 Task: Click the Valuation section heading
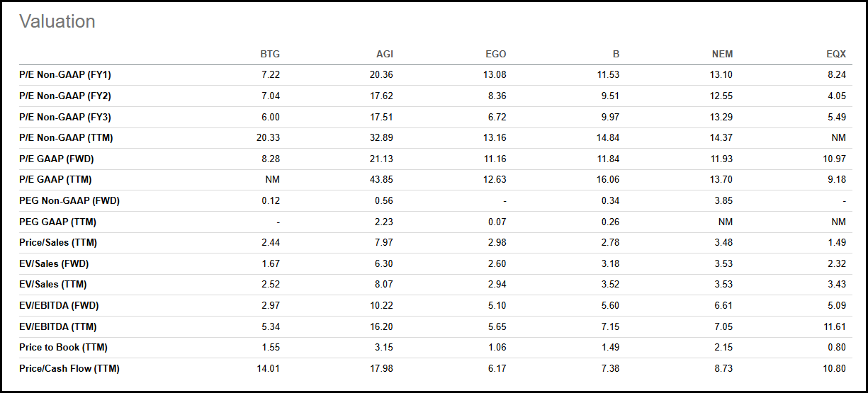click(57, 22)
